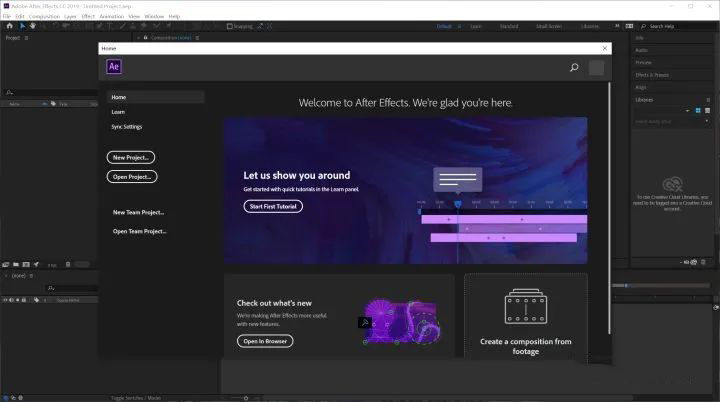This screenshot has width=720, height=402.
Task: Toggle the solo column in timeline
Action: pyautogui.click(x=17, y=300)
